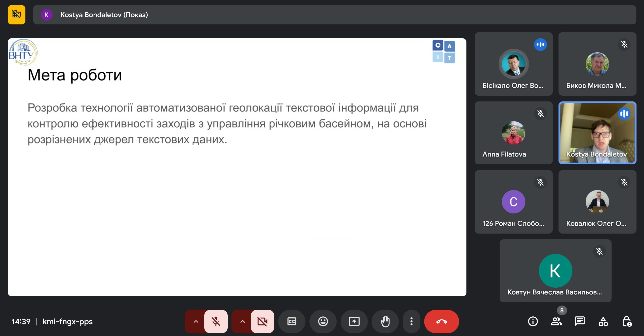Click the green K avatar of Ковтун Вячеслав
The height and width of the screenshot is (336, 644).
tap(555, 271)
